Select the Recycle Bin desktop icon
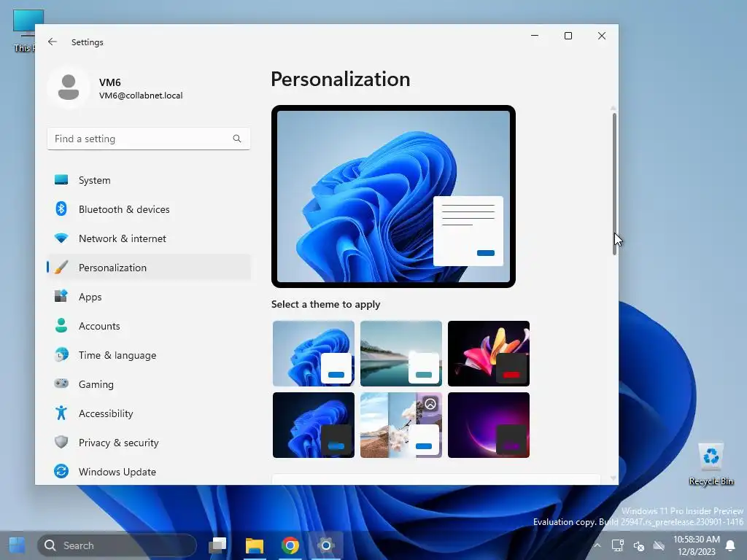This screenshot has width=747, height=560. [x=711, y=464]
